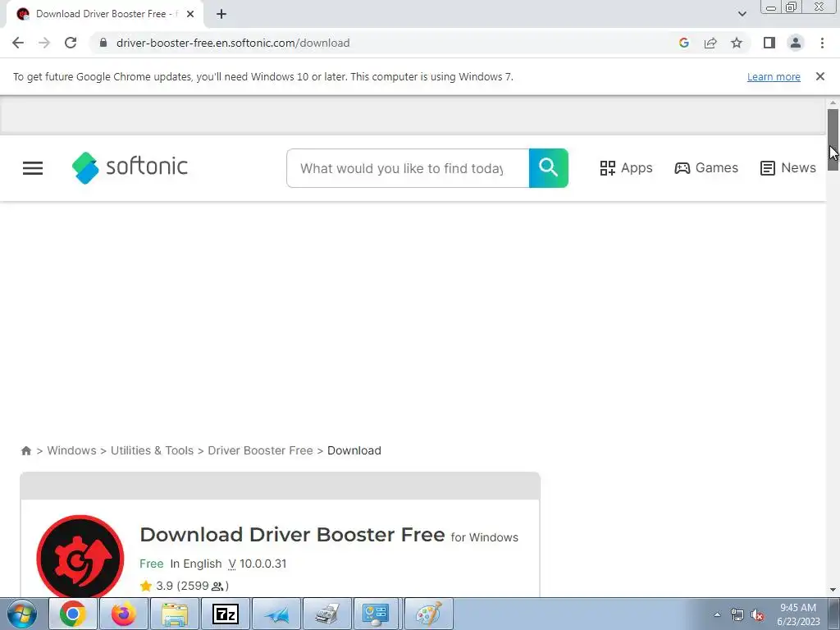Open the News section
The width and height of the screenshot is (840, 630).
788,167
